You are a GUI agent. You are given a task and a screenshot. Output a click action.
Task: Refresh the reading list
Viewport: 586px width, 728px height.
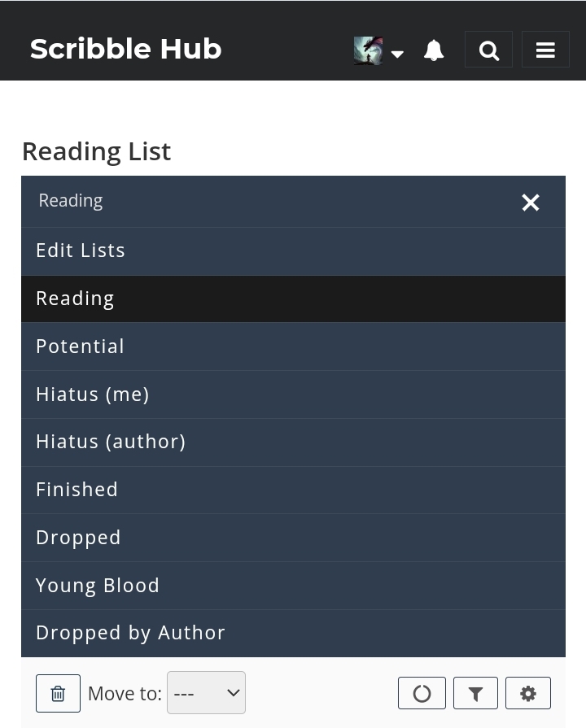coord(422,693)
